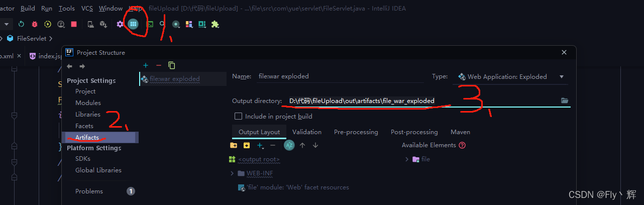The width and height of the screenshot is (644, 205).
Task: Select SDKs under Platform Settings
Action: coord(83,159)
